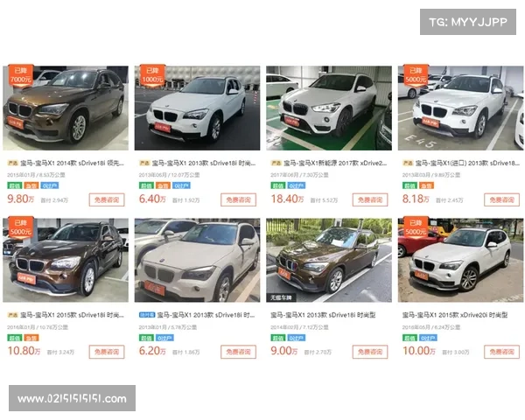Open the 宝马X1 2015款 xDrive20i 时尚型 title

point(455,315)
